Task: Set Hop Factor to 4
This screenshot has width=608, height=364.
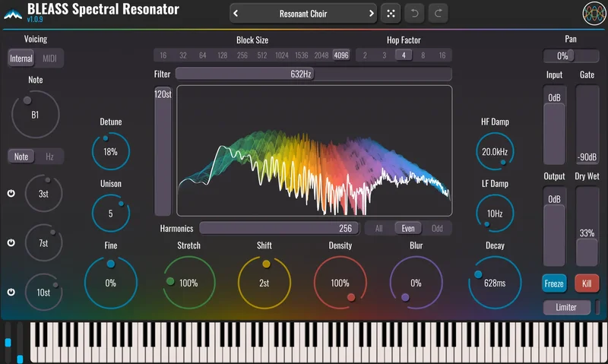Action: point(404,55)
